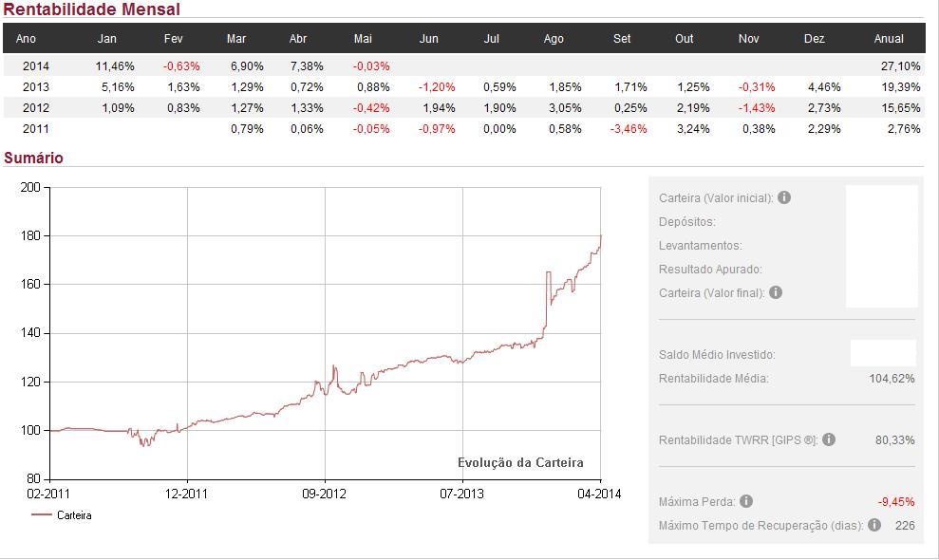Click the Saldo Médio Investido value box
Image resolution: width=939 pixels, height=560 pixels.
[883, 353]
